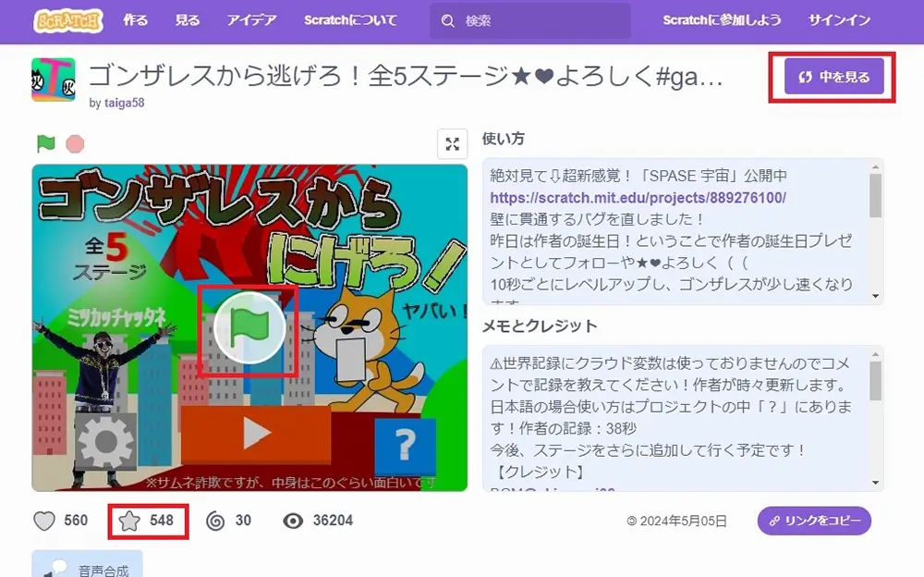This screenshot has height=577, width=924.
Task: Click up arrow of 使い方 scrollbar
Action: point(876,168)
